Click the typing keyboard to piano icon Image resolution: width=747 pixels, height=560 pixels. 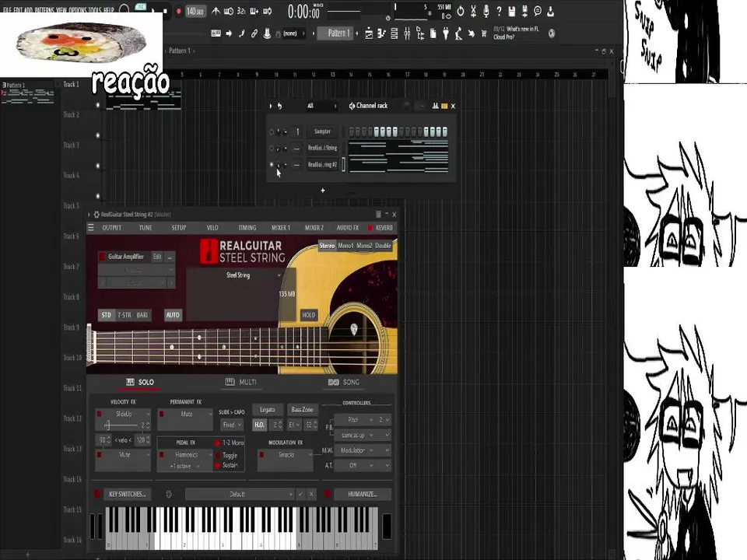coord(216,33)
